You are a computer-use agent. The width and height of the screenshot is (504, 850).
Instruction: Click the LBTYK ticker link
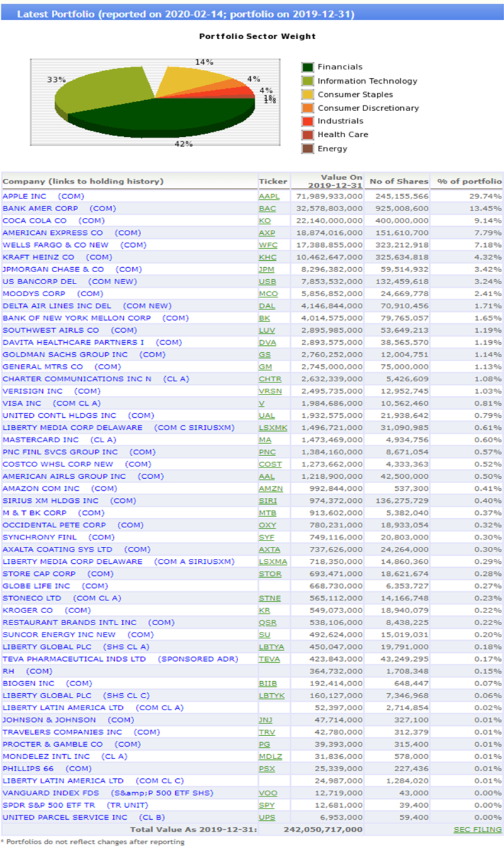272,695
